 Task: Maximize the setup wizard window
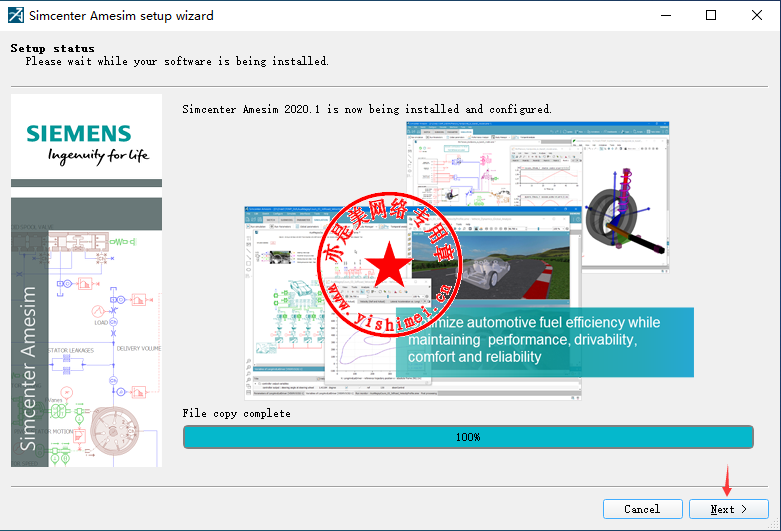tap(711, 15)
